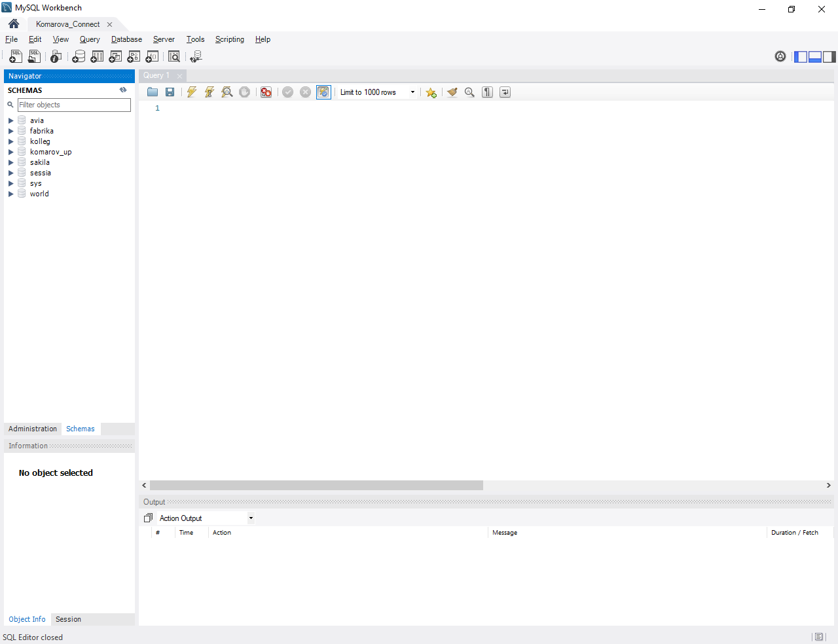Save snippet to favorites star icon

(x=431, y=92)
